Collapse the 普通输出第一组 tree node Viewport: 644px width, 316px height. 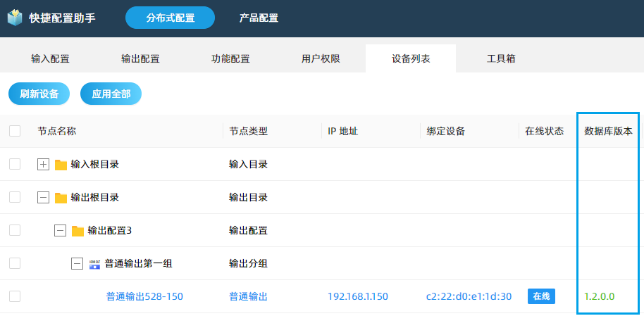(78, 264)
